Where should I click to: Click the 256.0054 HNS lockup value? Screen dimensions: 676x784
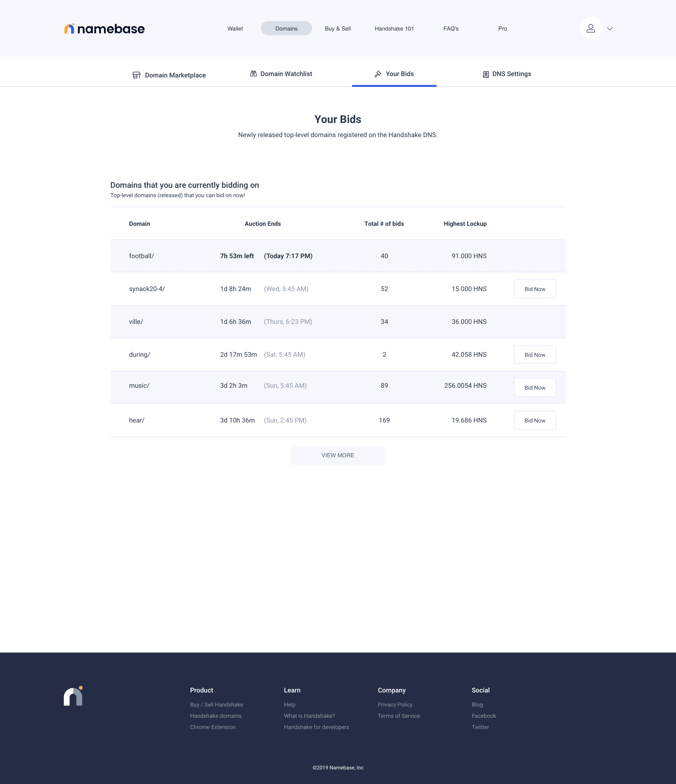click(x=465, y=386)
